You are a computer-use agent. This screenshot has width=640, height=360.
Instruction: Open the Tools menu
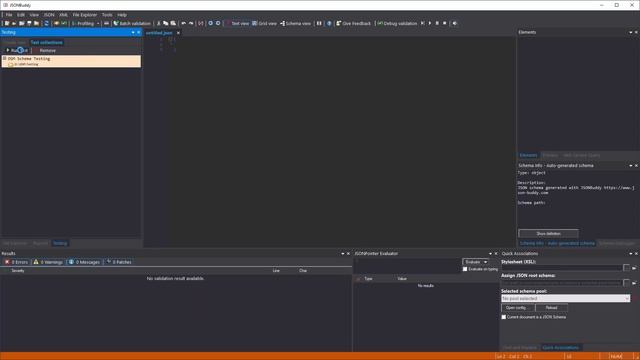(x=107, y=15)
